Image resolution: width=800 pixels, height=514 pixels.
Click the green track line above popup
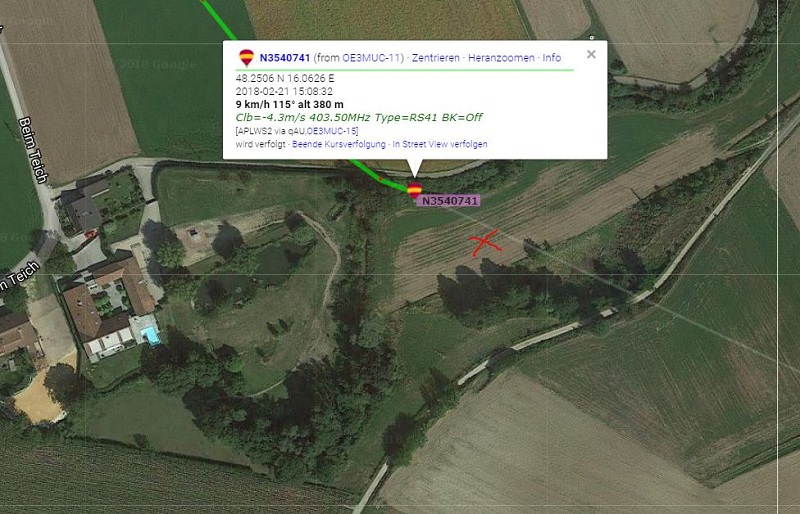click(x=218, y=19)
